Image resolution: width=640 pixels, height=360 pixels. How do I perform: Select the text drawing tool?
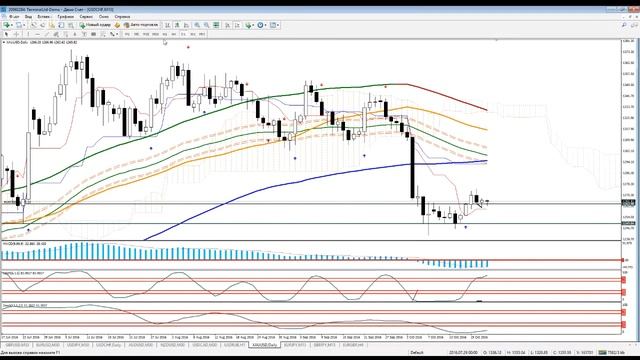point(75,34)
